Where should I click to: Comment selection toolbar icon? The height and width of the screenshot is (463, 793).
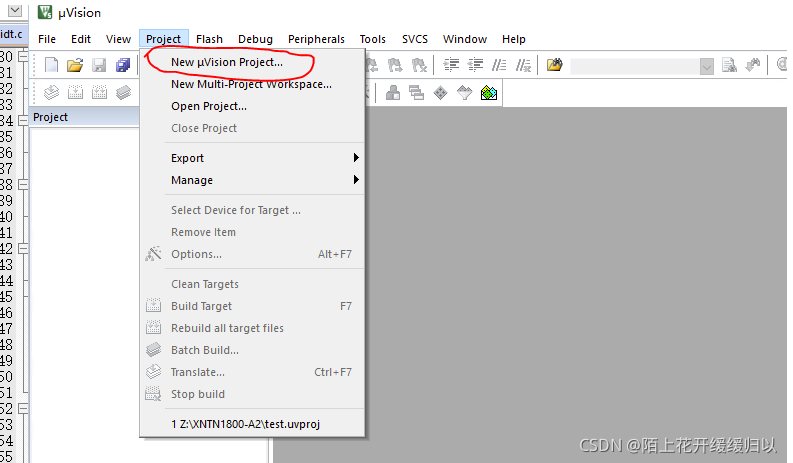[x=499, y=65]
